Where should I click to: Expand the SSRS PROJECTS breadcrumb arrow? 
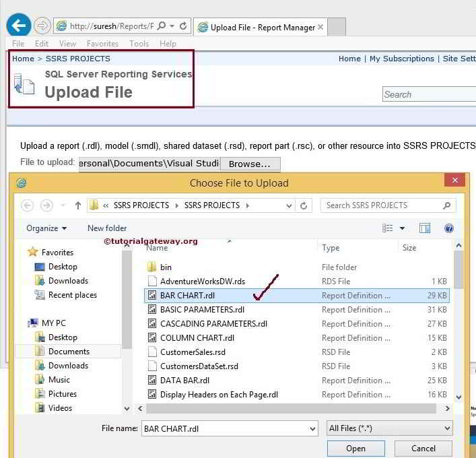pyautogui.click(x=248, y=205)
